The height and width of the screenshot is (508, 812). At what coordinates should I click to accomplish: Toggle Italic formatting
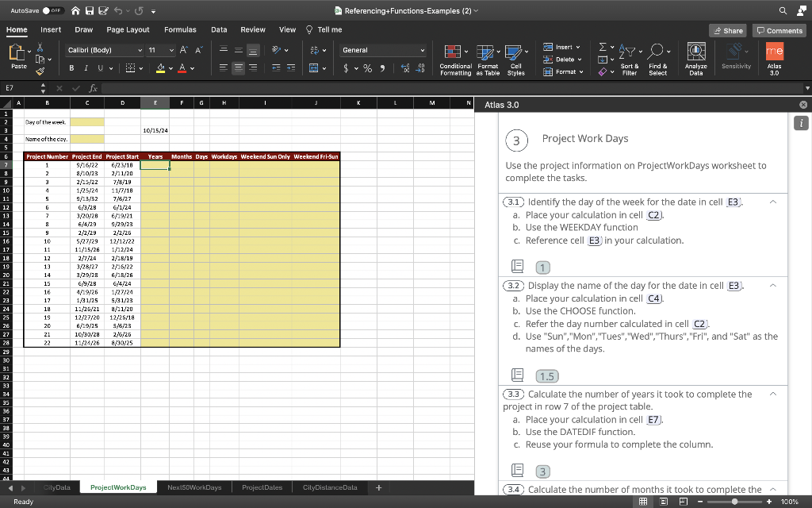pyautogui.click(x=86, y=68)
